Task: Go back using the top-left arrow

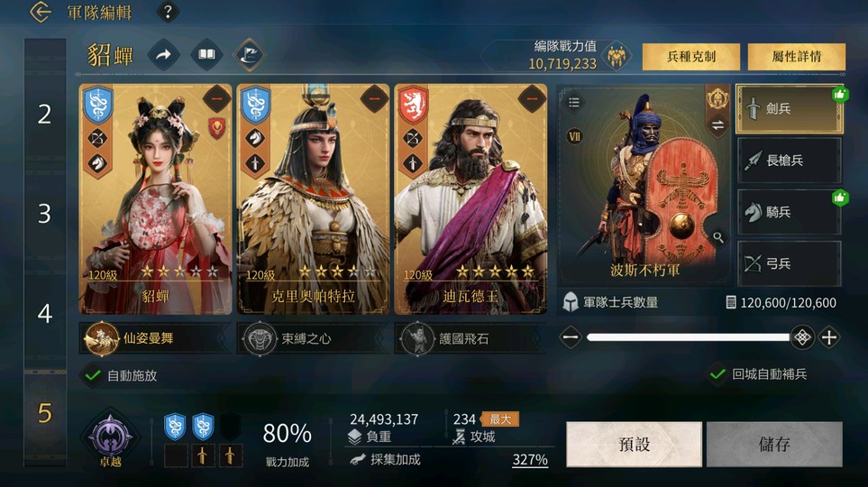Action: (40, 12)
